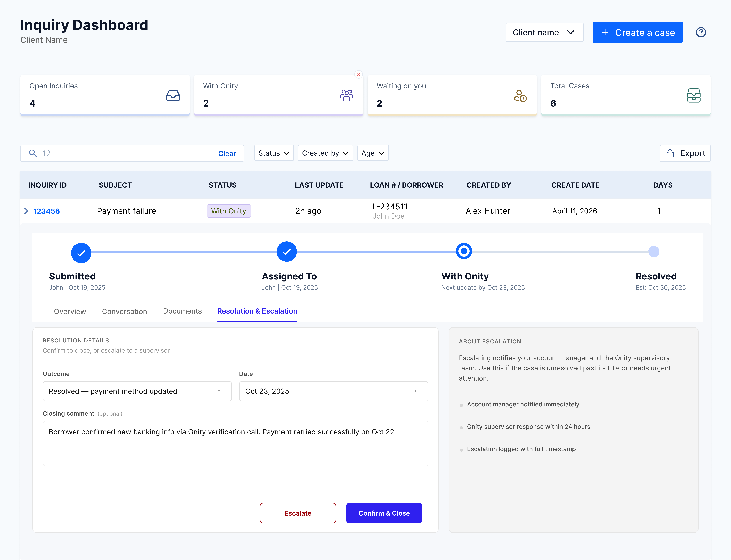Click the 2h ago last update cell
The height and width of the screenshot is (560, 731).
tap(308, 211)
